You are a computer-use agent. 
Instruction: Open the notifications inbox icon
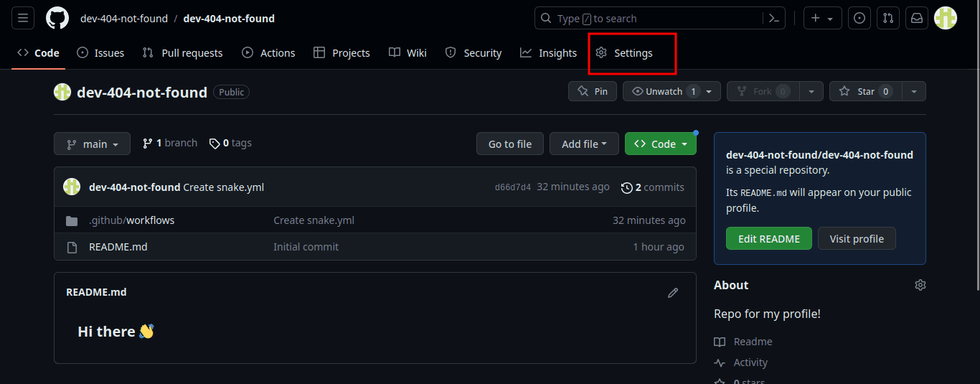pyautogui.click(x=917, y=18)
